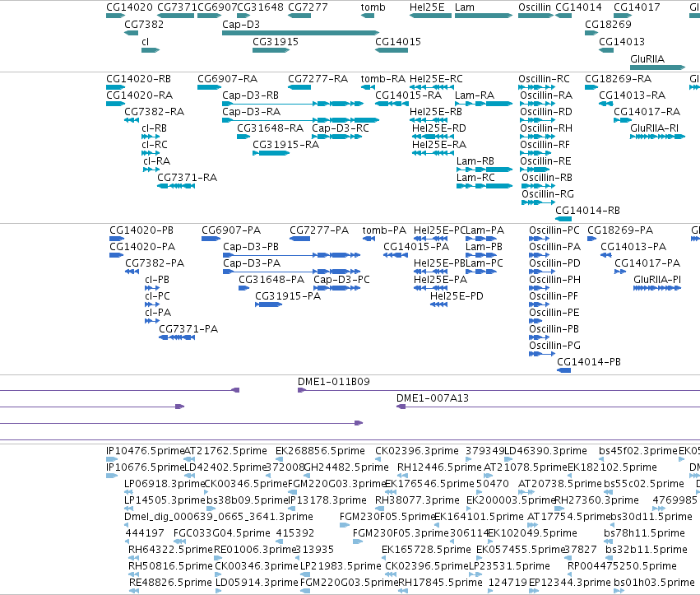Viewport: 700px width, 595px height.
Task: Select the Cap-D3-RA transcript glyph
Action: pyautogui.click(x=300, y=120)
